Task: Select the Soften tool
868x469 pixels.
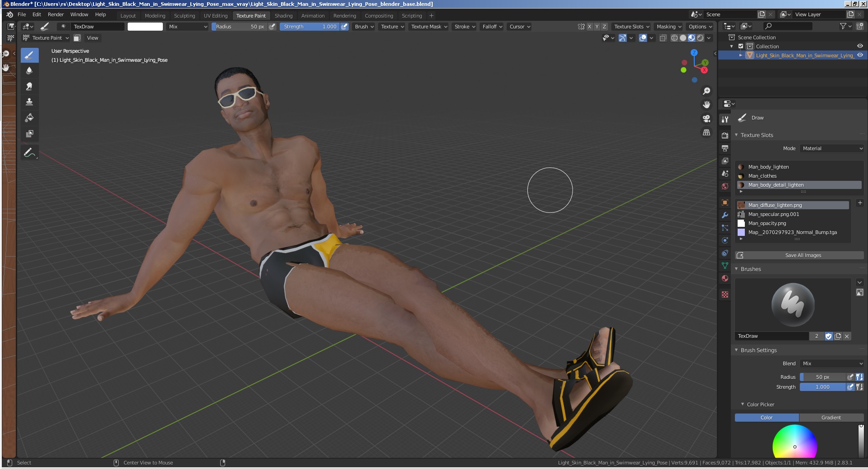Action: click(29, 71)
